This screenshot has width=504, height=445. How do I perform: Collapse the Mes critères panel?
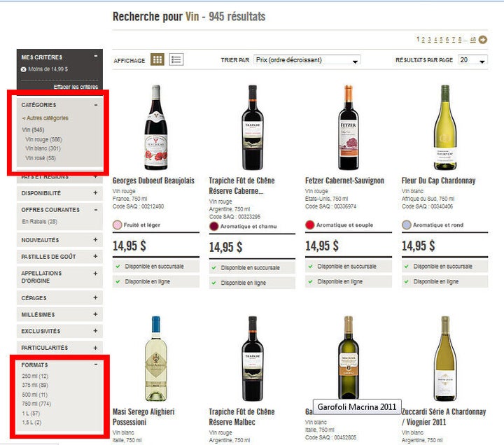tap(96, 56)
